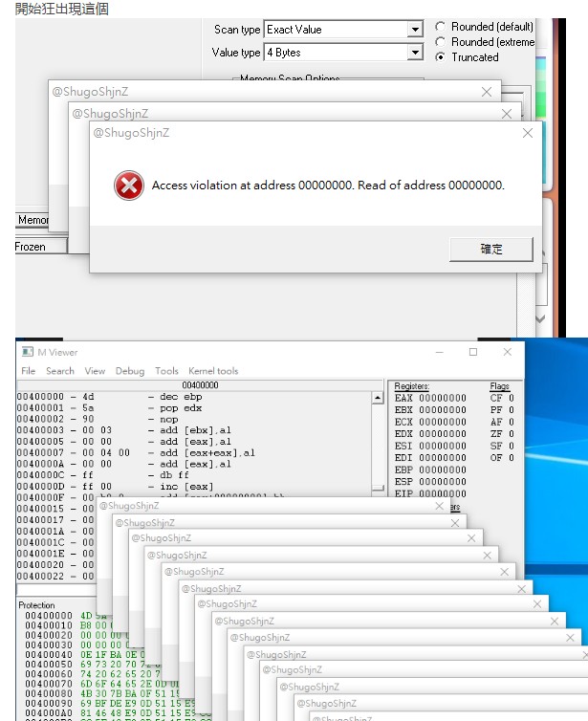
Task: Click the 00400000 address header bar
Action: tap(200, 384)
